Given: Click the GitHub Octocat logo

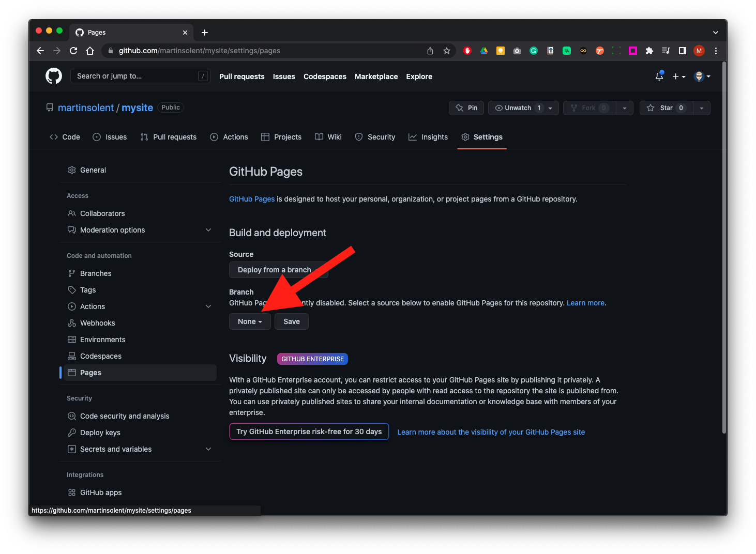Looking at the screenshot, I should pyautogui.click(x=54, y=76).
